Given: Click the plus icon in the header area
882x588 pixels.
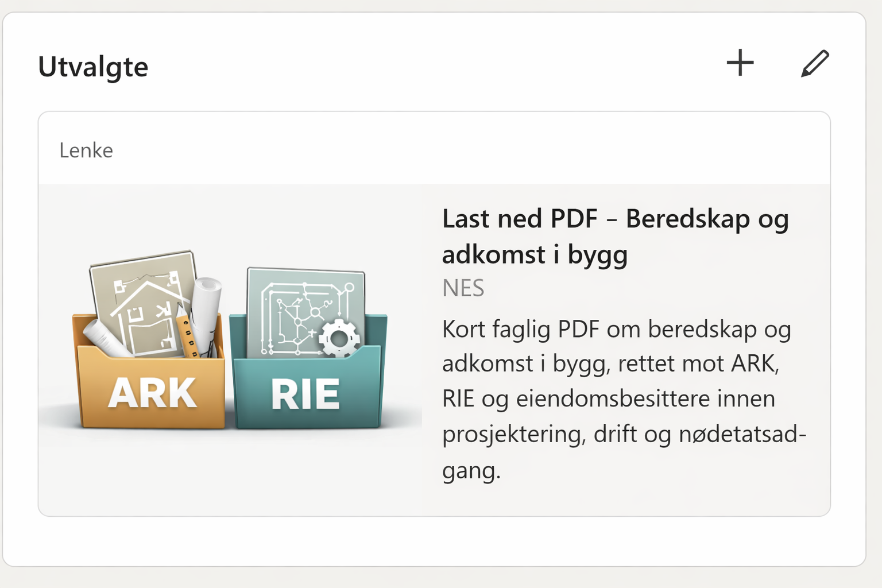Looking at the screenshot, I should [x=741, y=63].
